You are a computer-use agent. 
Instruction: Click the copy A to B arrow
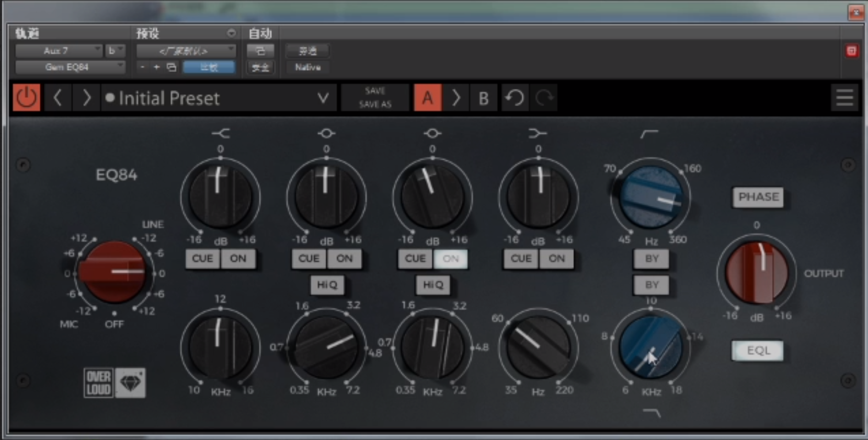tap(456, 98)
